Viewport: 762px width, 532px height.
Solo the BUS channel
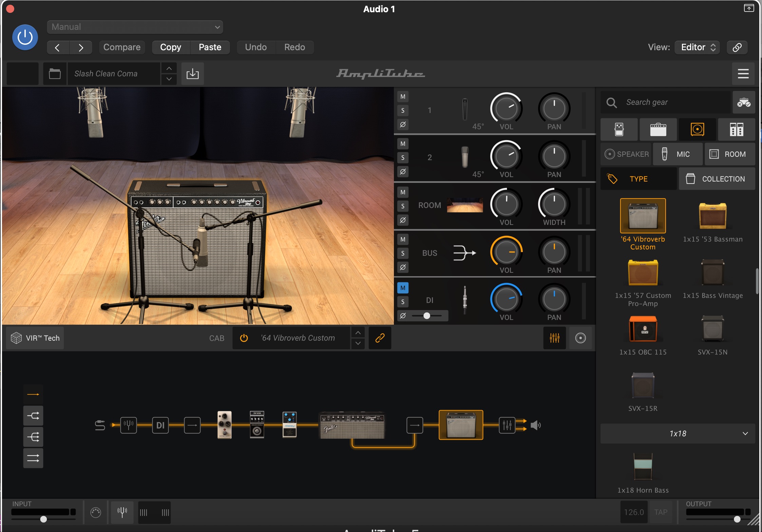tap(403, 253)
